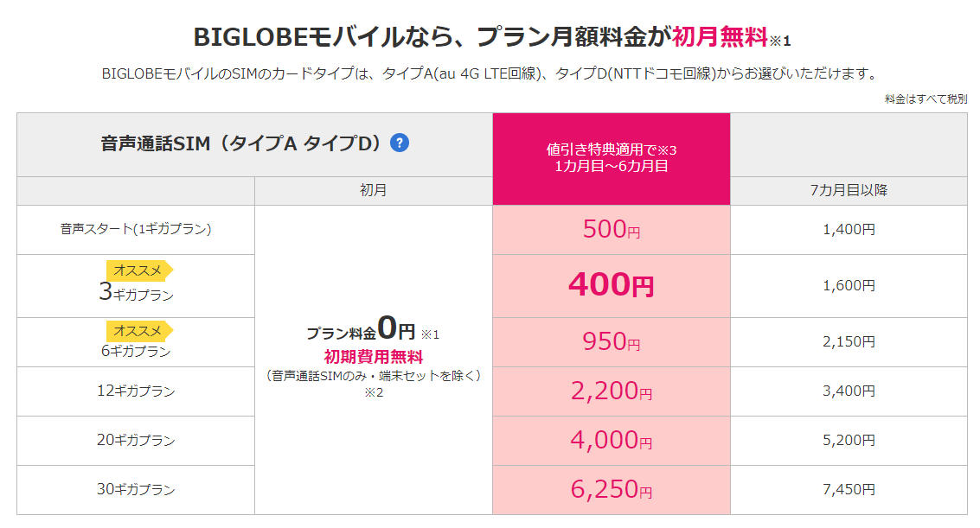980x528 pixels.
Task: Select the 12ギガプラン plan label
Action: click(136, 391)
